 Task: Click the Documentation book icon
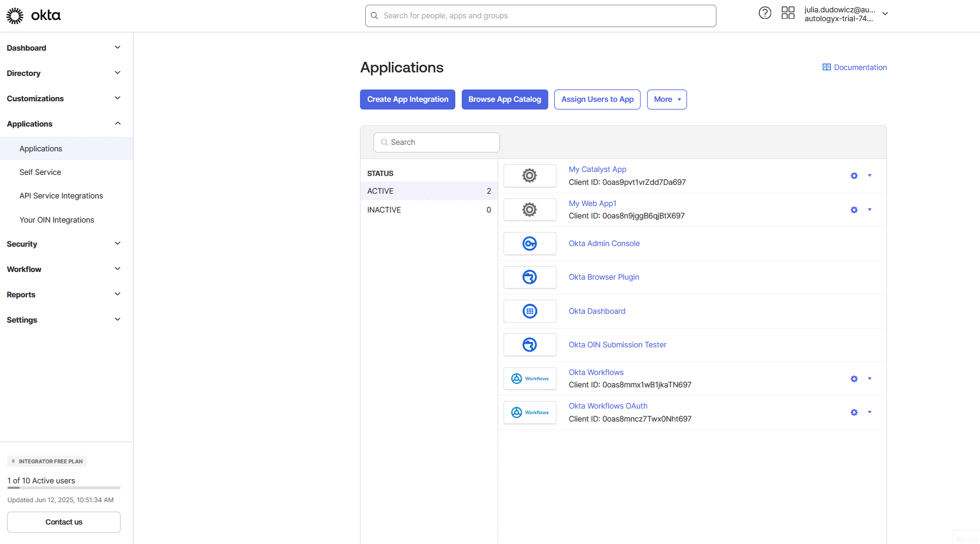(x=826, y=67)
